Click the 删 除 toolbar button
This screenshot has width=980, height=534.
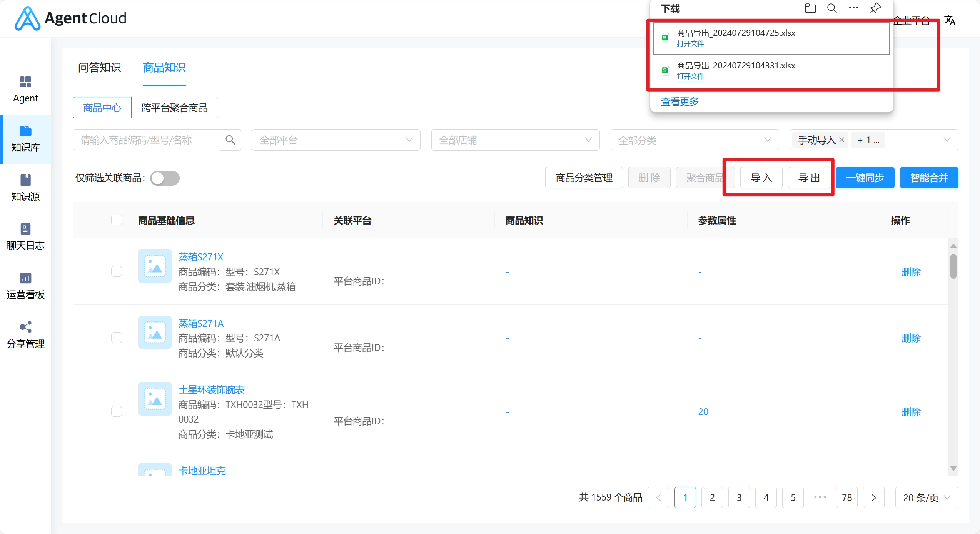click(649, 178)
